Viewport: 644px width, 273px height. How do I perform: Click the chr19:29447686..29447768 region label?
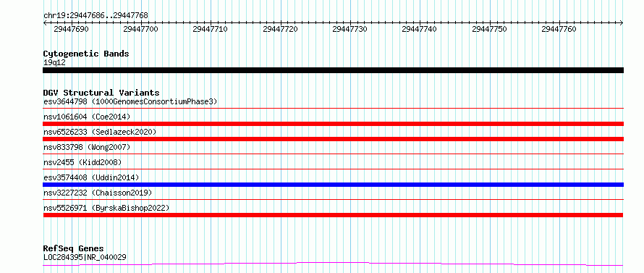96,16
